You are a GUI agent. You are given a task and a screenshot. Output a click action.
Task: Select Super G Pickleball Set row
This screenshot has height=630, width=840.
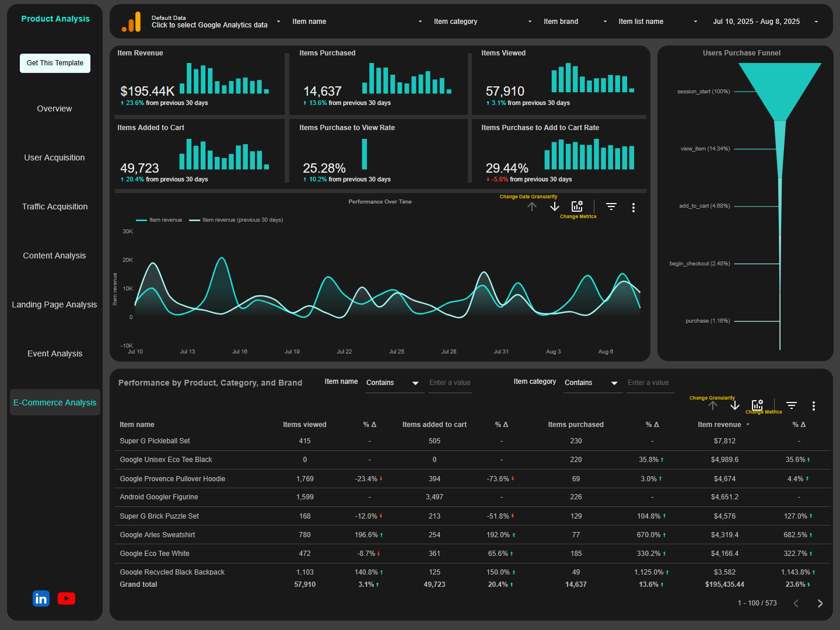pos(473,441)
